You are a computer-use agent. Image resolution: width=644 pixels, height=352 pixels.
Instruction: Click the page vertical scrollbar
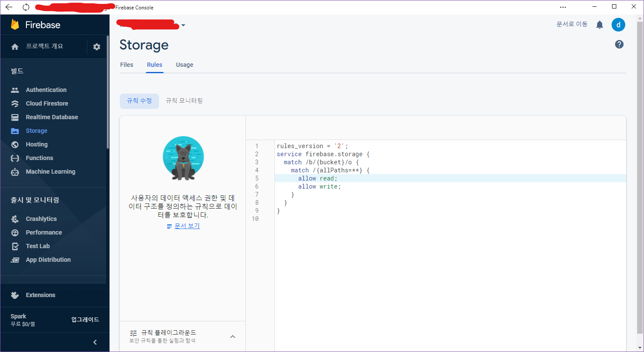pyautogui.click(x=640, y=177)
